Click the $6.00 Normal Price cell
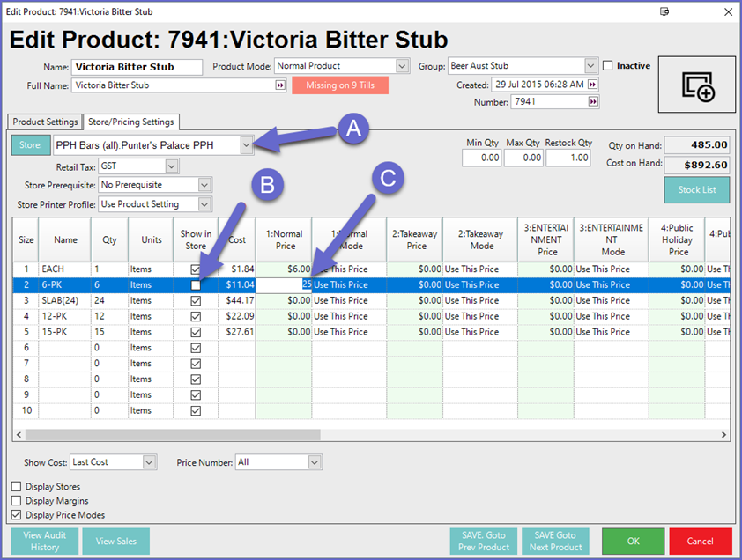The width and height of the screenshot is (742, 560). 284,269
